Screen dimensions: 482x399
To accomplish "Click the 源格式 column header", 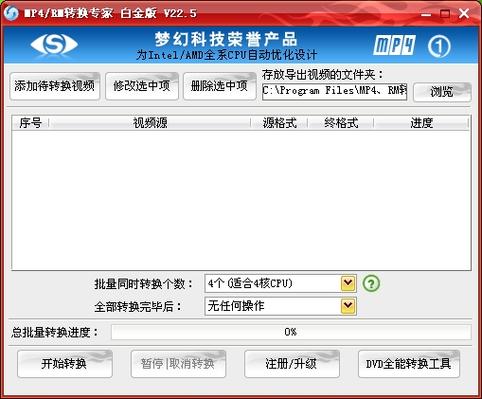I will [279, 123].
